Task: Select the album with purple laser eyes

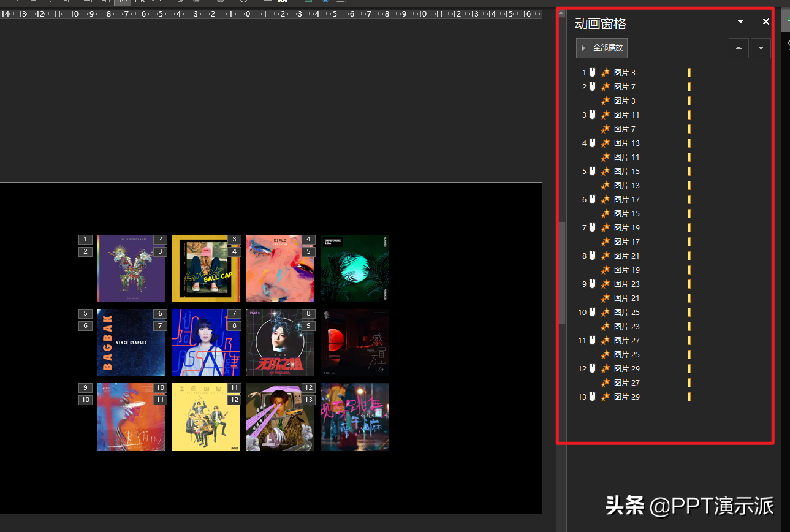Action: (x=280, y=417)
